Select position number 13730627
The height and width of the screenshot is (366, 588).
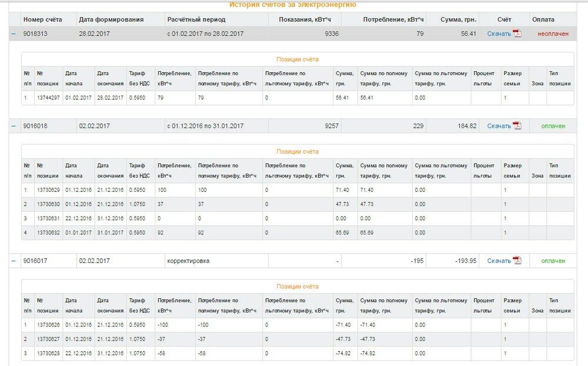[x=48, y=339]
